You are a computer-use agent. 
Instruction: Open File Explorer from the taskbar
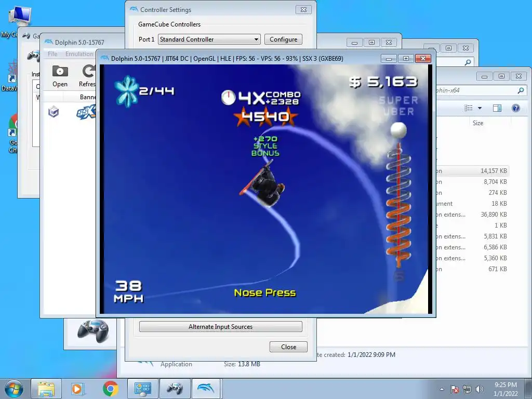46,389
